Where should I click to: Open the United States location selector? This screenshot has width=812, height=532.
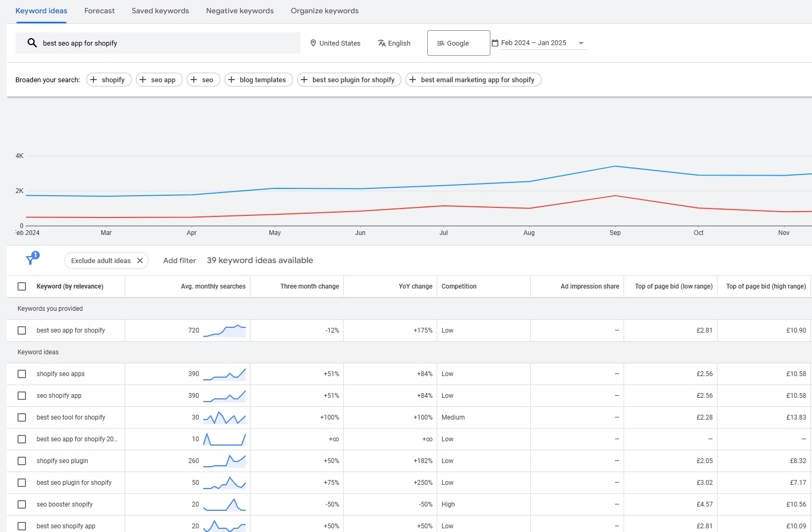click(335, 43)
